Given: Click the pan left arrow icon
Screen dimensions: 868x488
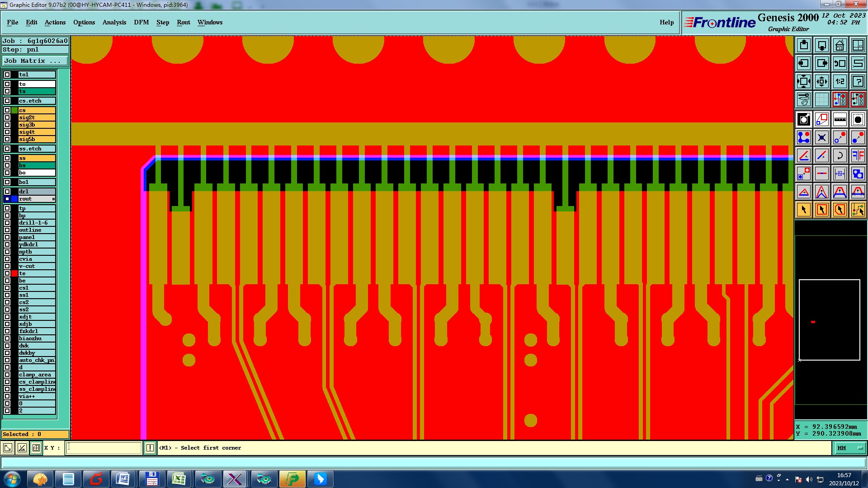Looking at the screenshot, I should coord(804,63).
